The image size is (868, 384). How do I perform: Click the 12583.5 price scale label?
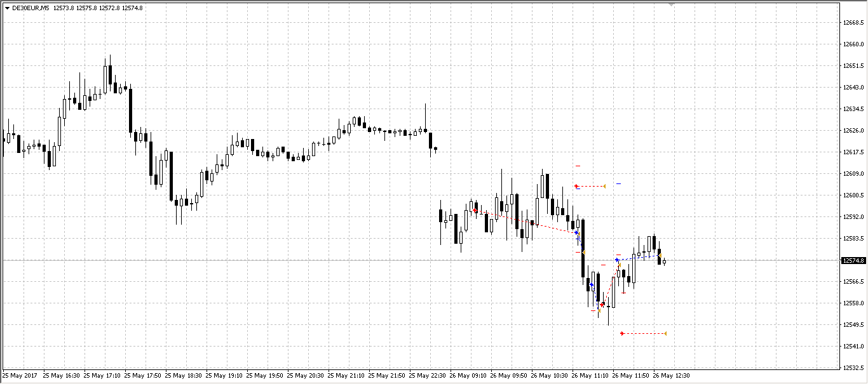853,239
